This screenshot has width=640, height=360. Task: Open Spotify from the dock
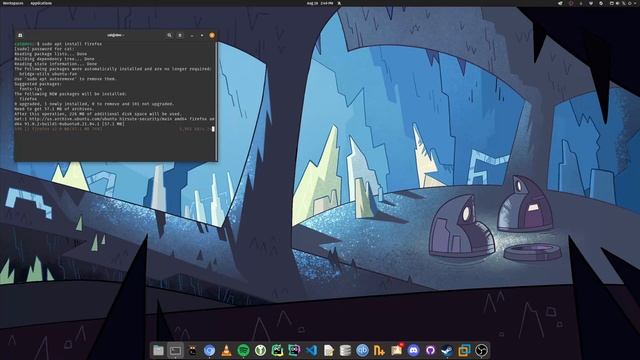[x=243, y=350]
